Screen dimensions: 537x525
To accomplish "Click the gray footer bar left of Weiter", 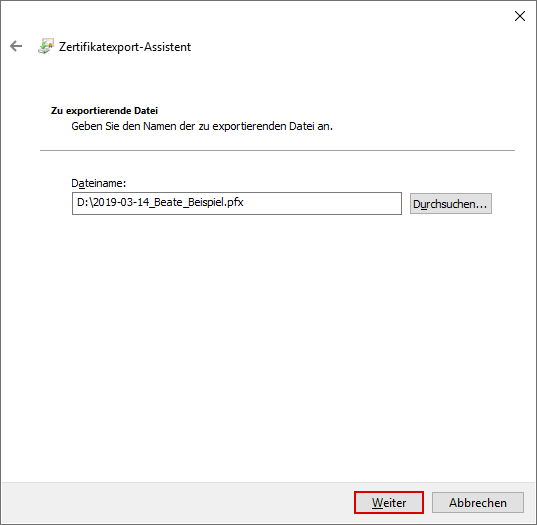I will pos(178,502).
